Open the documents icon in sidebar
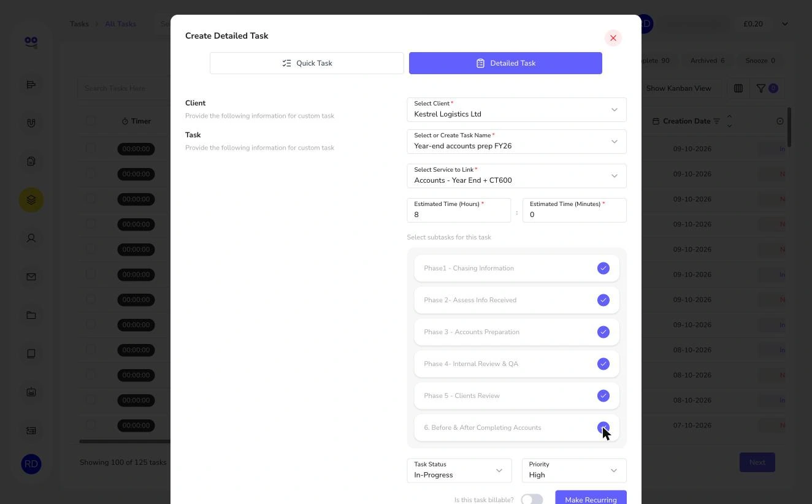The width and height of the screenshot is (812, 504). [31, 161]
